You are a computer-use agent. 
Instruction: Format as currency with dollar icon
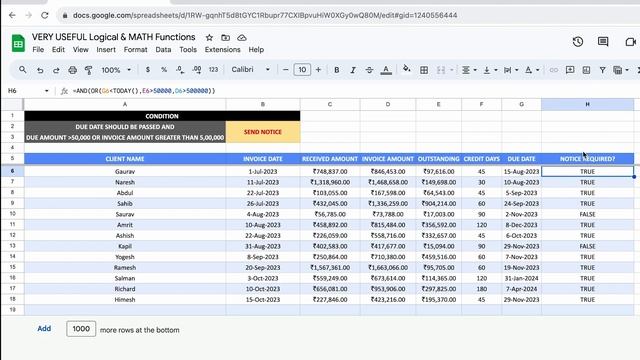tap(148, 70)
